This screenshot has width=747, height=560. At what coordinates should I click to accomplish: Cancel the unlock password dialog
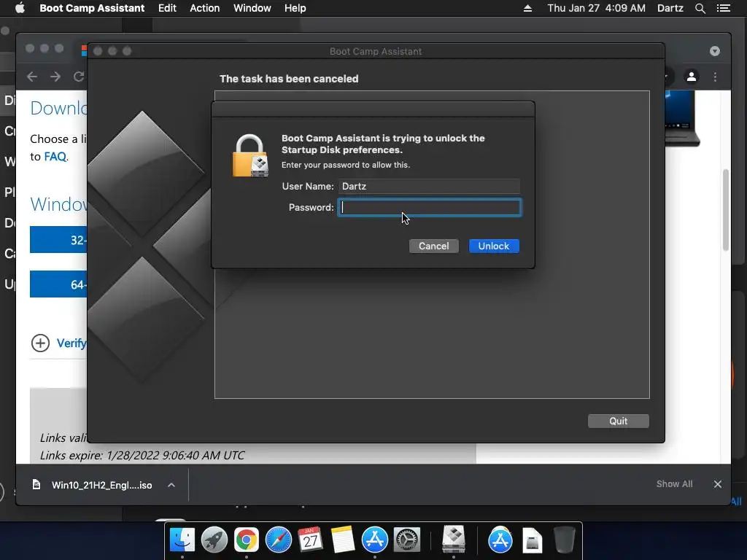pos(433,246)
